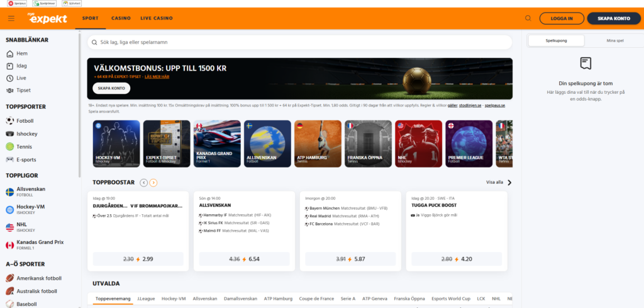Viewport: 644px width, 308px height.
Task: Open the LÄS MER HÄR link
Action: click(157, 76)
